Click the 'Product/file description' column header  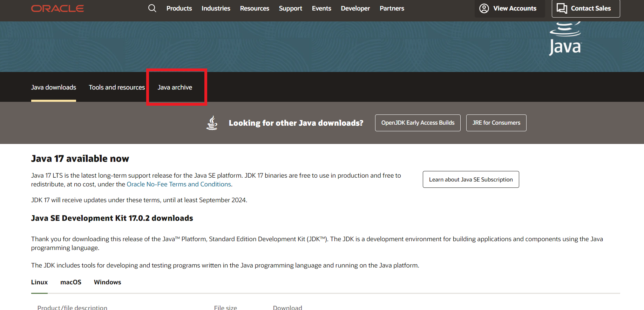(x=72, y=308)
